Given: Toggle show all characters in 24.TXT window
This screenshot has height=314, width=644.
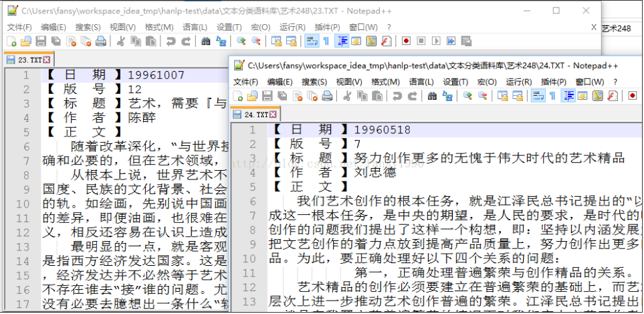Looking at the screenshot, I should click(x=552, y=96).
